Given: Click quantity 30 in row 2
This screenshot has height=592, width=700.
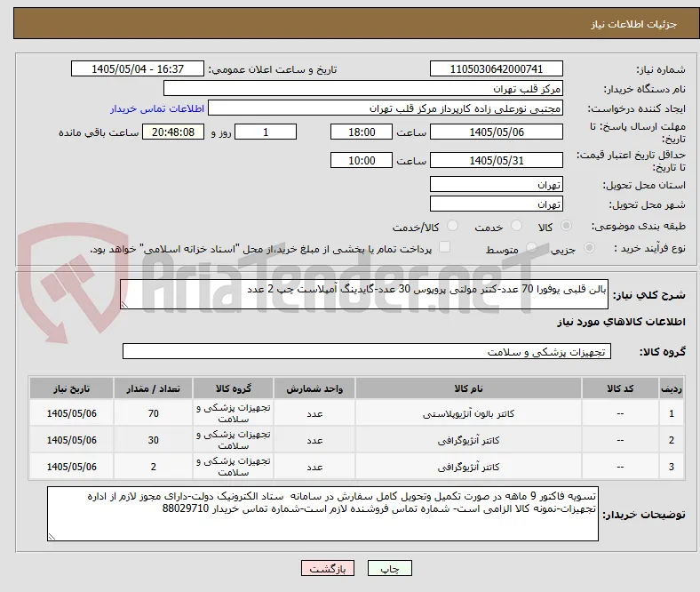Looking at the screenshot, I should [x=153, y=440].
